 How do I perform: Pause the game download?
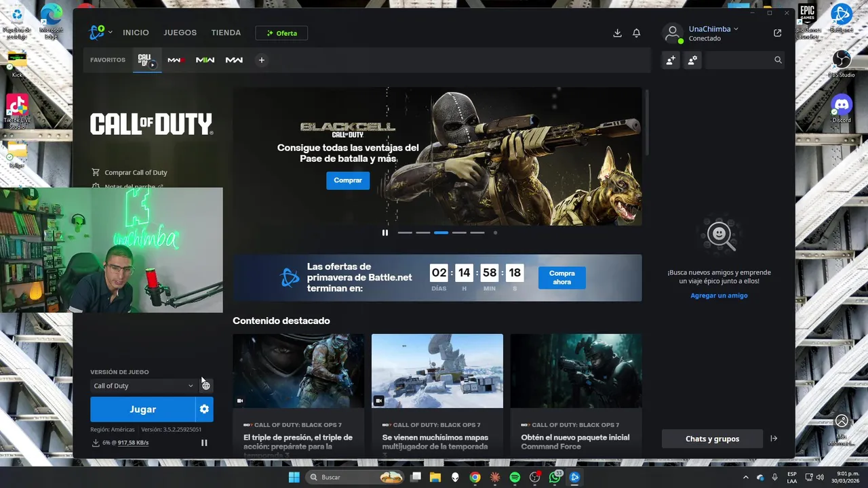tap(204, 443)
